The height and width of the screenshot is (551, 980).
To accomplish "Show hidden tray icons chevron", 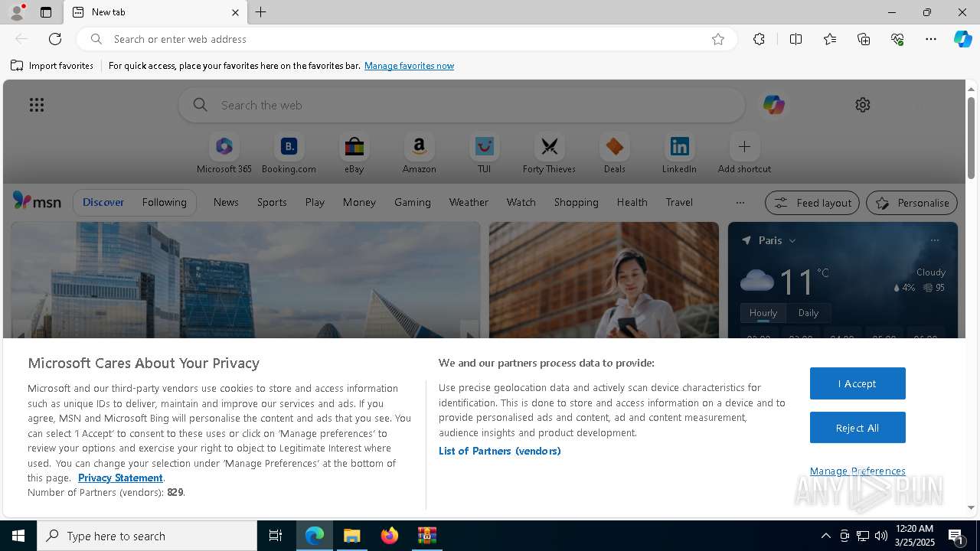I will pos(825,536).
